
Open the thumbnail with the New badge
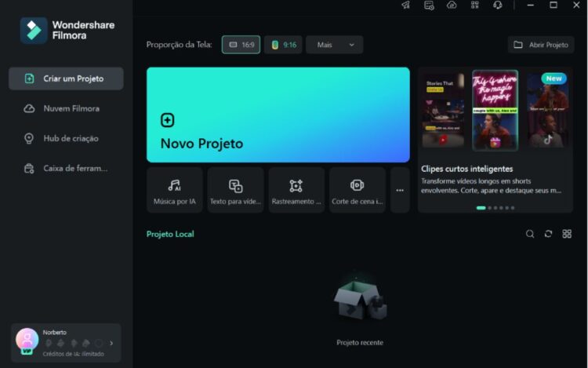(547, 111)
